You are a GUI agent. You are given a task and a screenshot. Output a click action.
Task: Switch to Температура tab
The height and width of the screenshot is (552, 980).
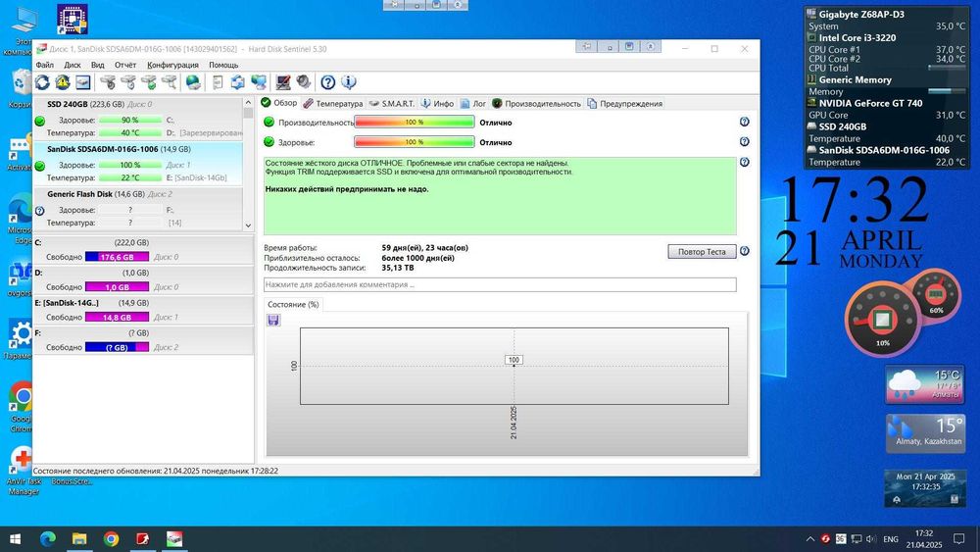333,104
